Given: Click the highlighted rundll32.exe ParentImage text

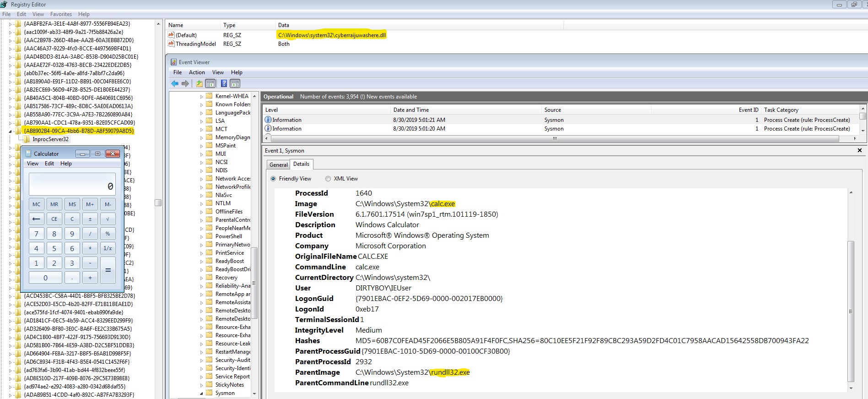Looking at the screenshot, I should coord(450,372).
